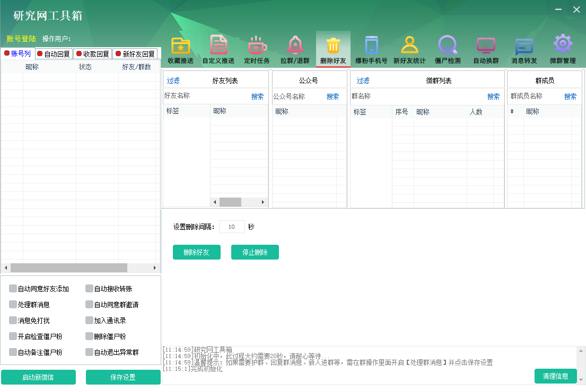Viewport: 586px width, 392px height.
Task: Enable 自动同意好友添加 option
Action: [x=12, y=289]
